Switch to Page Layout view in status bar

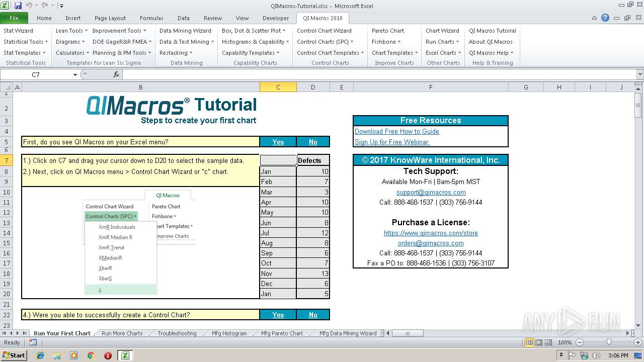[539, 342]
